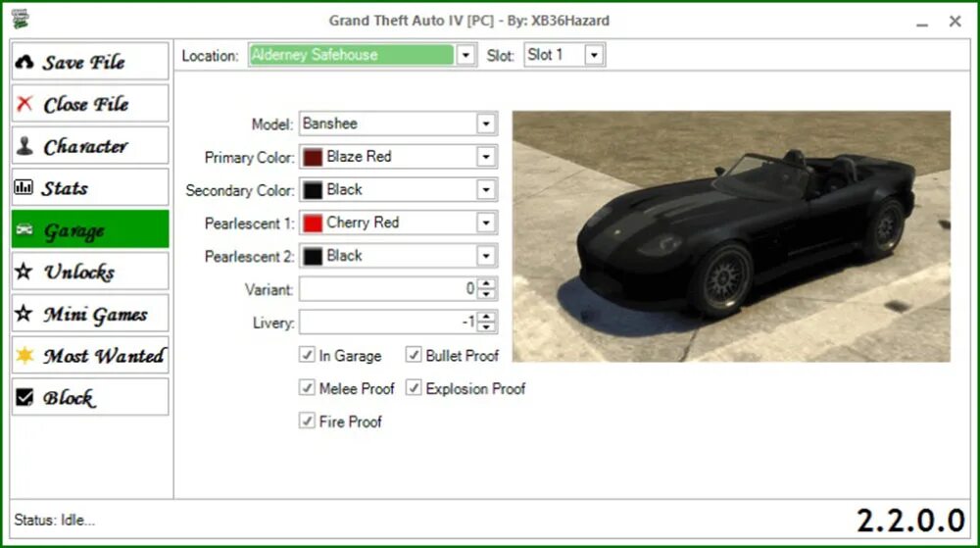Increase the Livery value with up arrow
The width and height of the screenshot is (980, 548).
point(486,317)
